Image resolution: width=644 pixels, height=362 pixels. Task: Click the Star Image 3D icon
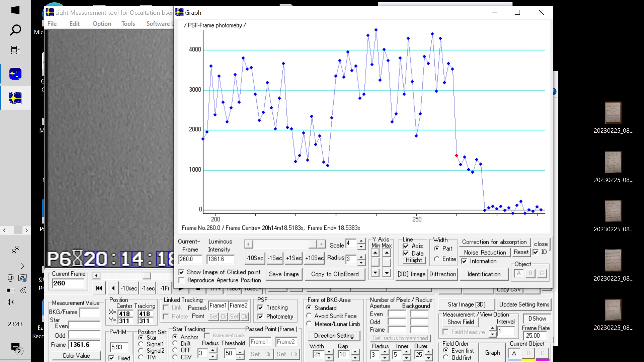467,304
